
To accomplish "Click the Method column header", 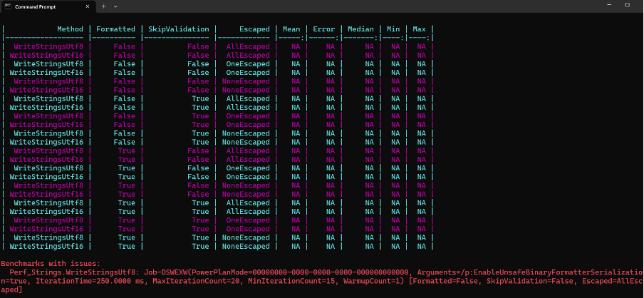I will [70, 29].
